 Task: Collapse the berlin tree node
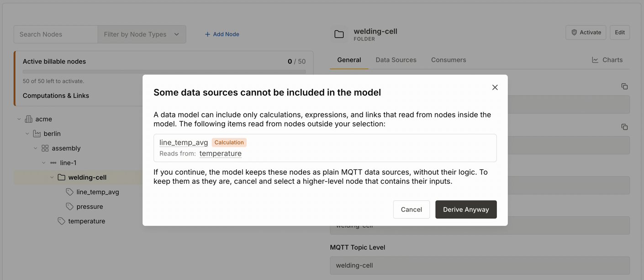[x=27, y=134]
